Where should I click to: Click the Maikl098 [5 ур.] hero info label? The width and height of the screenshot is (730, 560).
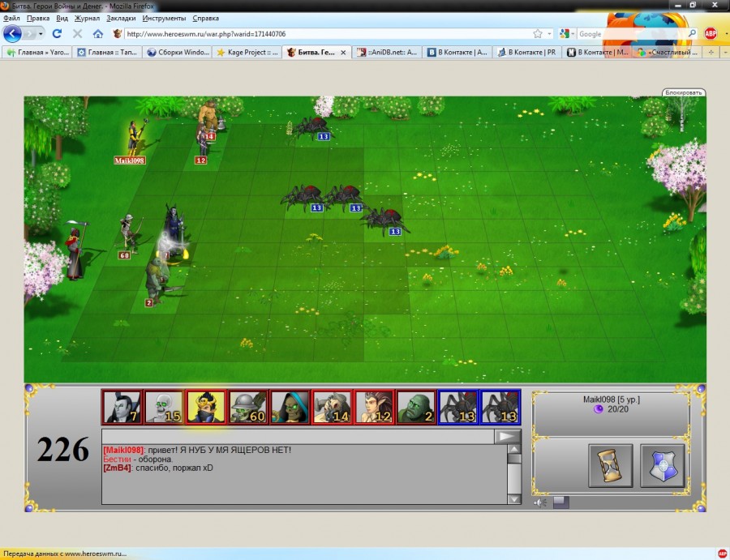point(612,400)
